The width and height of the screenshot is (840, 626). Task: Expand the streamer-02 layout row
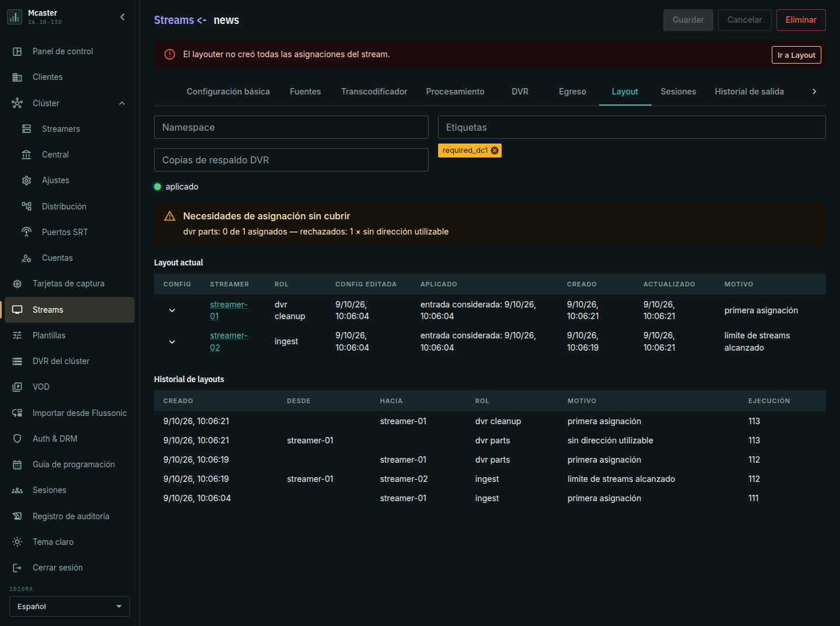(172, 342)
